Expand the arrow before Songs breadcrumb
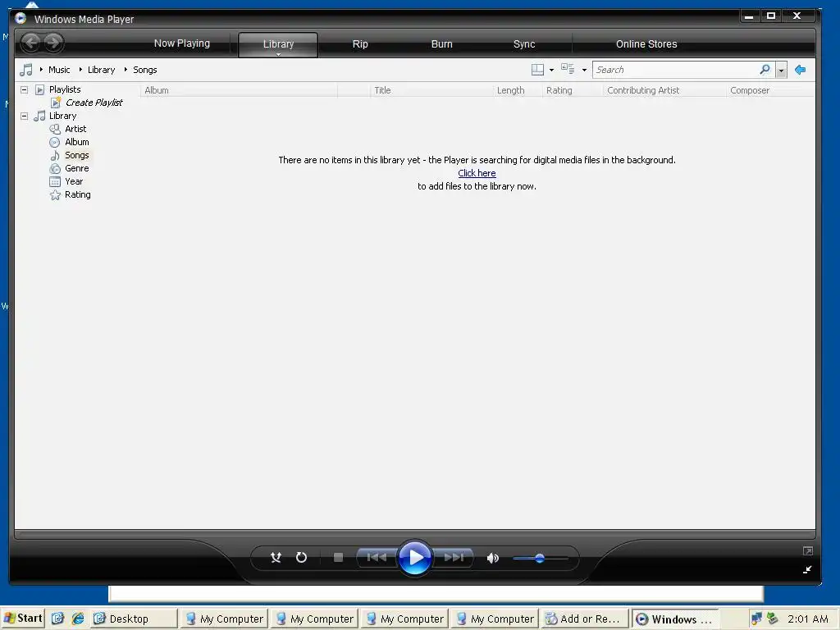The height and width of the screenshot is (630, 840). tap(126, 69)
